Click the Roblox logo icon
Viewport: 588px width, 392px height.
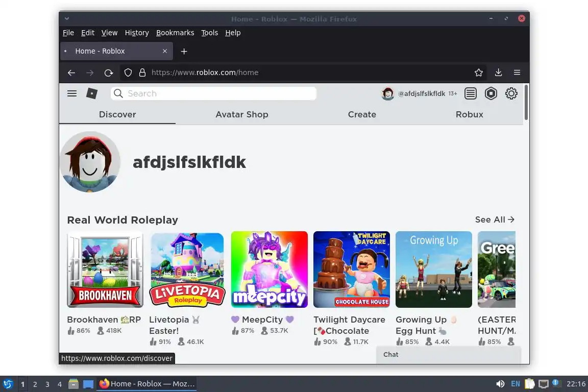(92, 93)
